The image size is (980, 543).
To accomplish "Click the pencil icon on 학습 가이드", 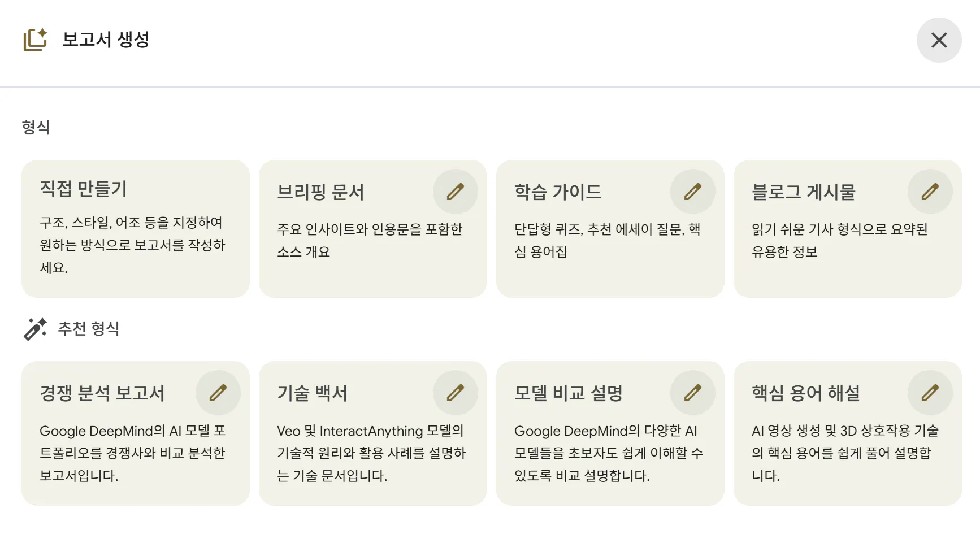I will [692, 192].
